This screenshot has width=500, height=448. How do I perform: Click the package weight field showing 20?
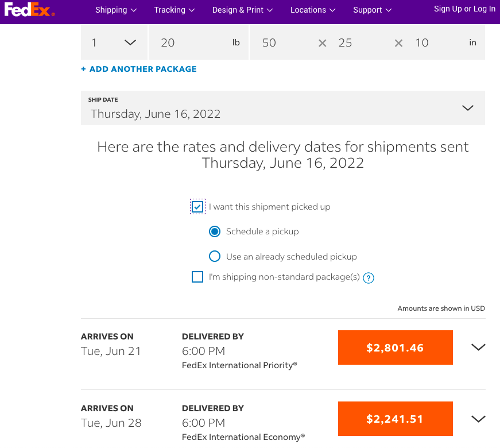[199, 43]
